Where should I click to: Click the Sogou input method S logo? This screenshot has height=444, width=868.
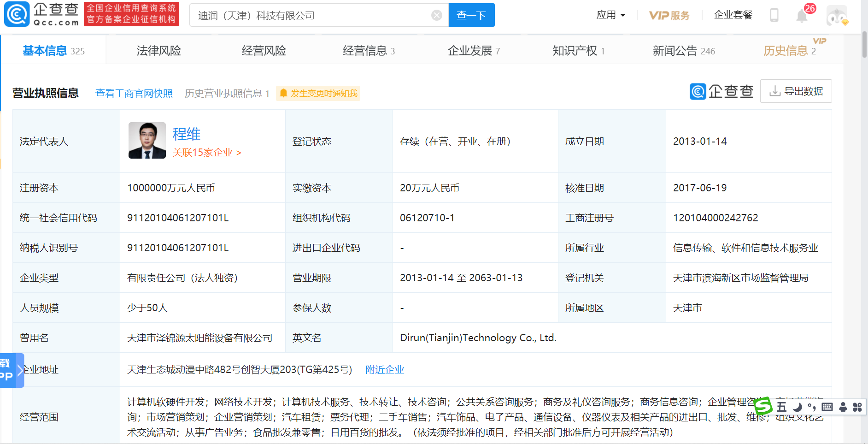pyautogui.click(x=763, y=406)
